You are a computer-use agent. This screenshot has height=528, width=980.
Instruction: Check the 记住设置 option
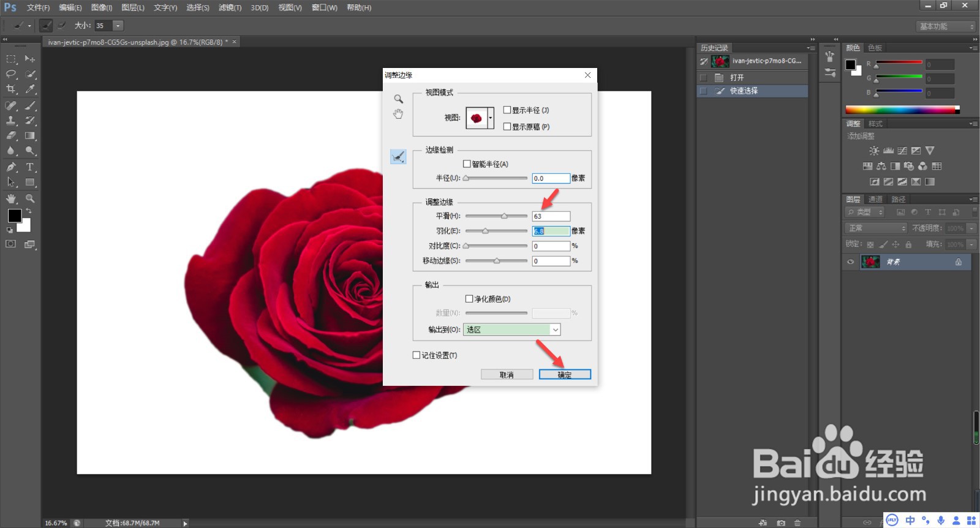click(x=417, y=355)
